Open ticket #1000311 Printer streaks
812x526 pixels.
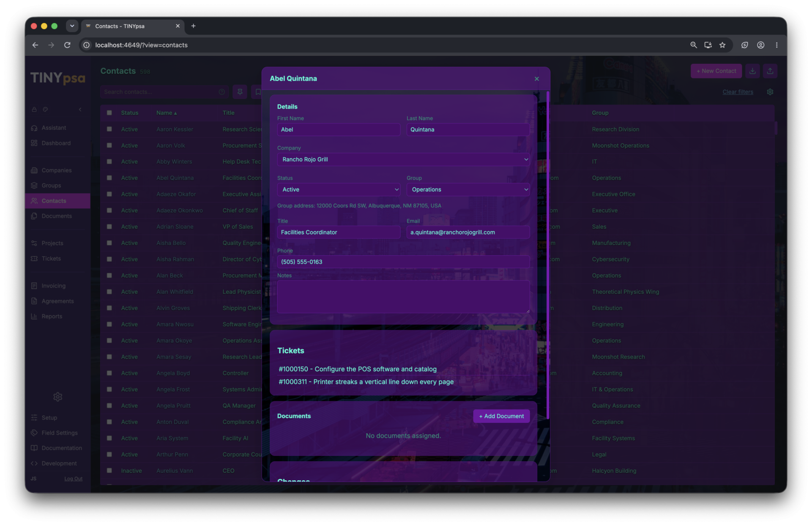click(366, 382)
